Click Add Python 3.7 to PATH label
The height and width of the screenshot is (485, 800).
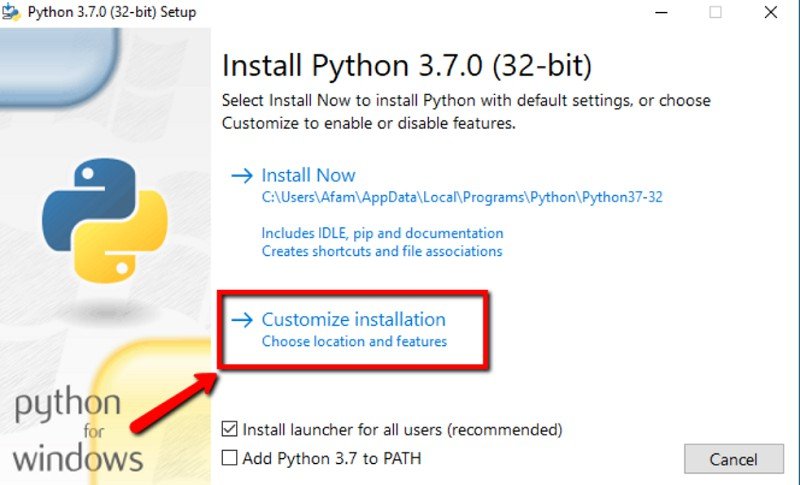coord(332,458)
